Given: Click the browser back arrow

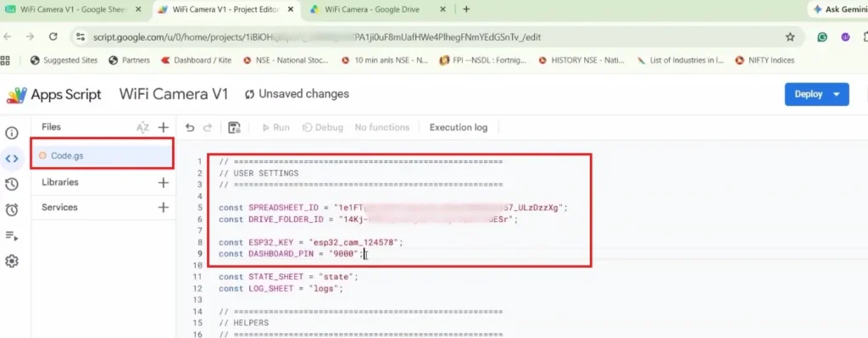Looking at the screenshot, I should (x=7, y=36).
